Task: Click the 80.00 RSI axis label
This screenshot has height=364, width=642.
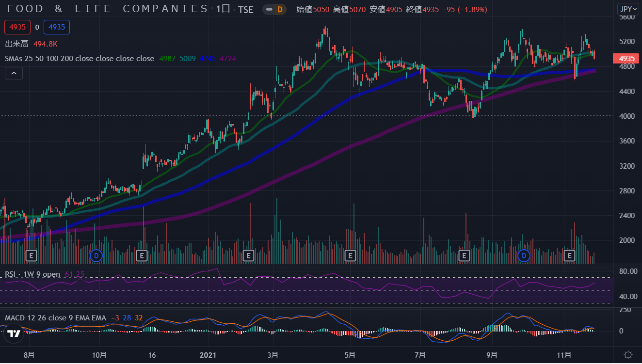Action: click(x=628, y=271)
